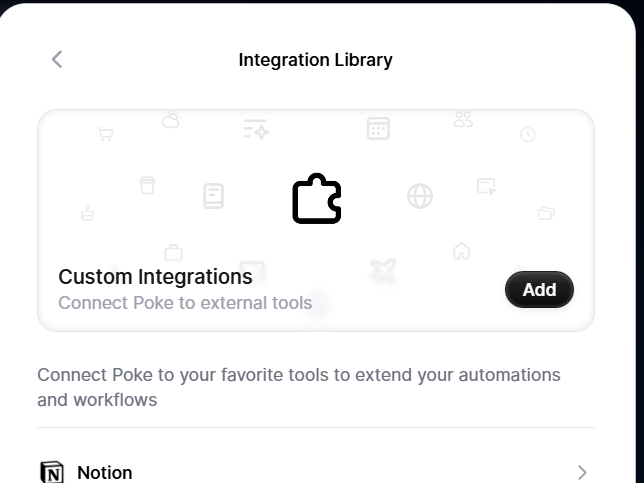Click the Integration Library title
The width and height of the screenshot is (644, 483).
tap(315, 60)
